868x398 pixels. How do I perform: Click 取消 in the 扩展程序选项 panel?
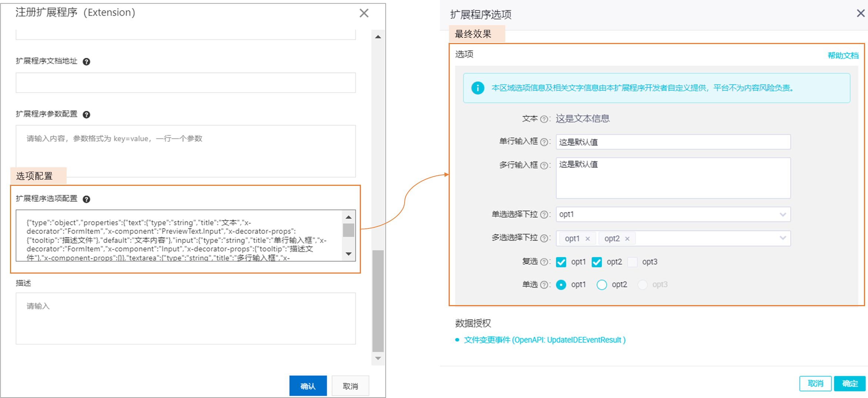point(815,384)
